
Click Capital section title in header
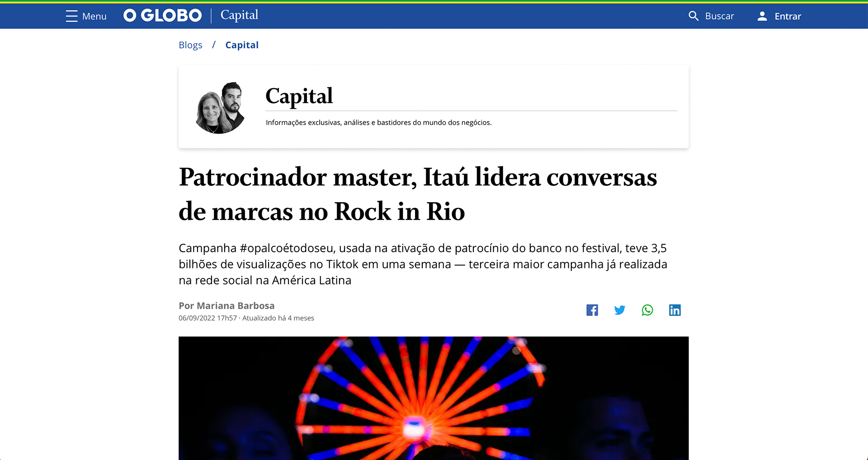[x=240, y=15]
